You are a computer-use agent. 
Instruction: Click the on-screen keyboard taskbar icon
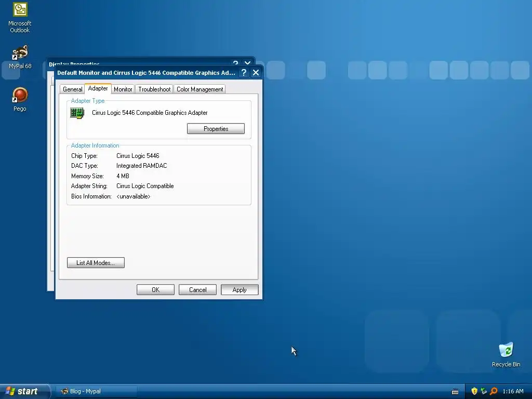point(455,392)
